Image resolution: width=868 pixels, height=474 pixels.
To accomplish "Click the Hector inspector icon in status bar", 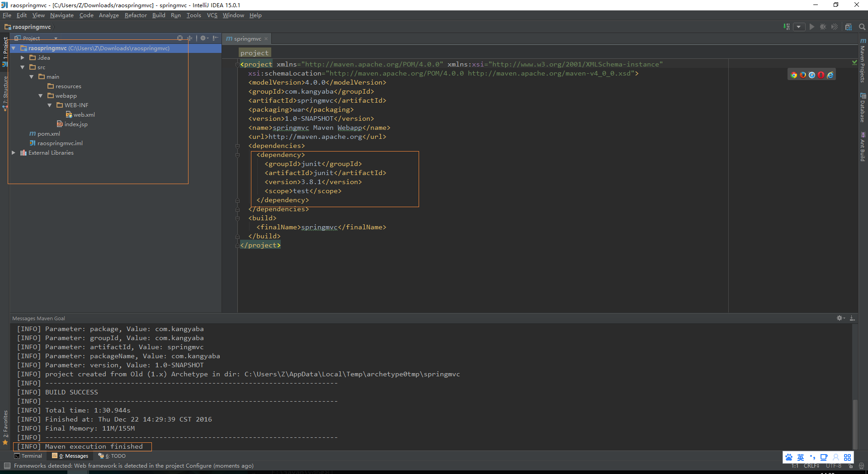I will coord(861,466).
